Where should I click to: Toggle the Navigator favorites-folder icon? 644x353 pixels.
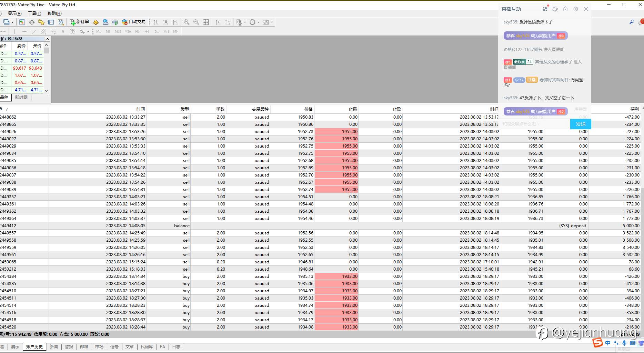pos(41,22)
